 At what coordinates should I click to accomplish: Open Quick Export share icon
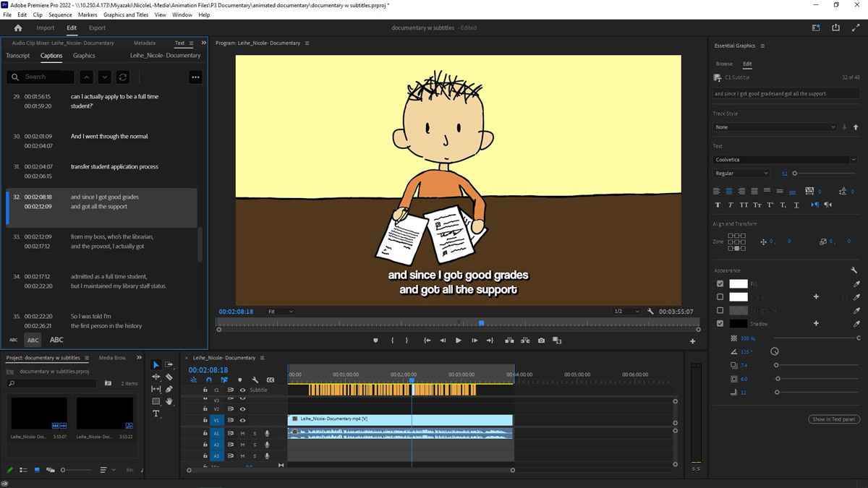tap(835, 28)
